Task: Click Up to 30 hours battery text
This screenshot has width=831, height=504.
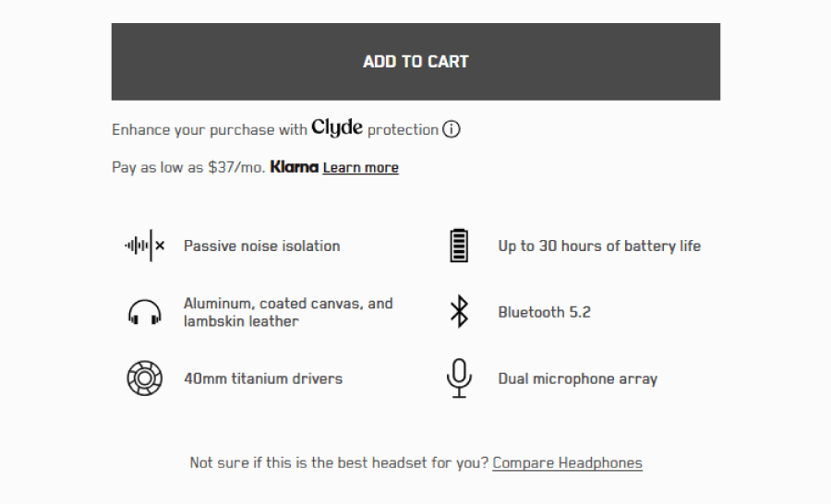Action: tap(599, 246)
